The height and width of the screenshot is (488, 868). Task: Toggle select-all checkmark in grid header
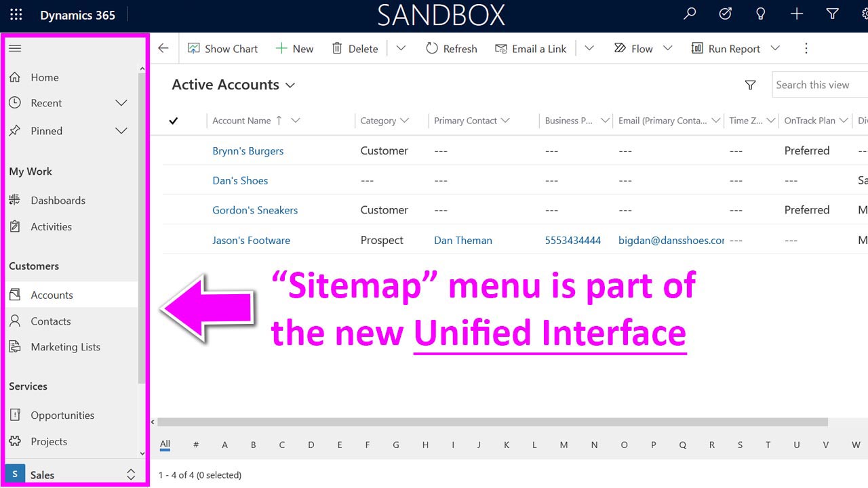point(174,121)
